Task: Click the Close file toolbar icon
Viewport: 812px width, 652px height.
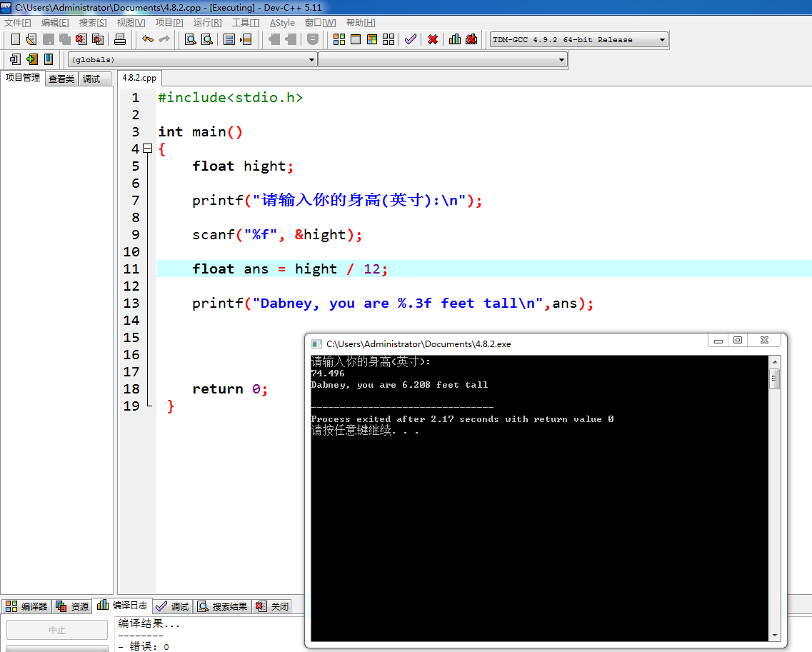Action: [81, 39]
